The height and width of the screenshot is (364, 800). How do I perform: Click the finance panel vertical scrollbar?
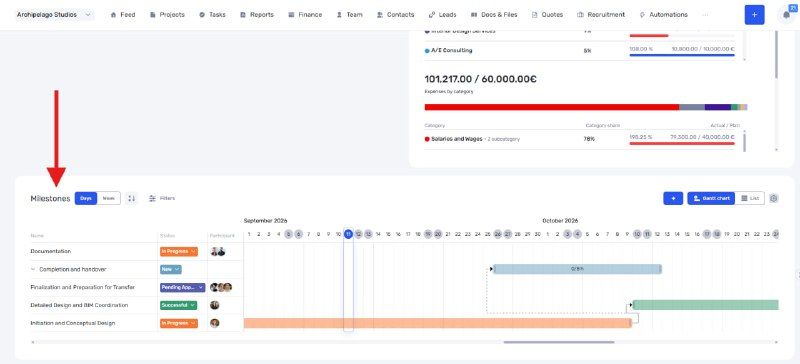pyautogui.click(x=776, y=56)
